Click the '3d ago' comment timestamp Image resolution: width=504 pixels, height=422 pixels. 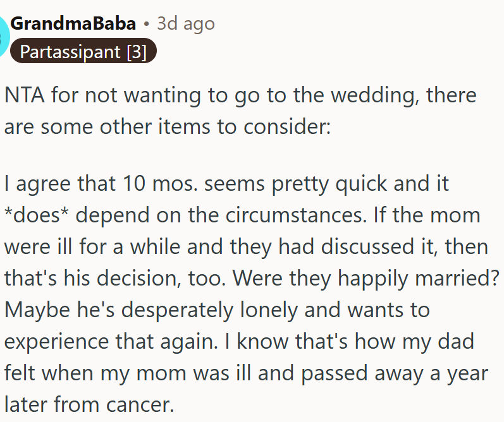click(185, 24)
